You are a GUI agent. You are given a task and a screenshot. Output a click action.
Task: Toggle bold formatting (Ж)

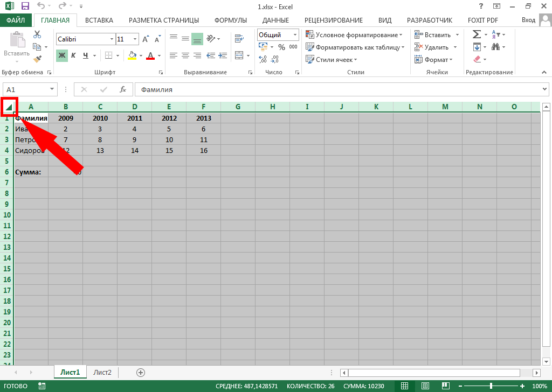coord(62,55)
